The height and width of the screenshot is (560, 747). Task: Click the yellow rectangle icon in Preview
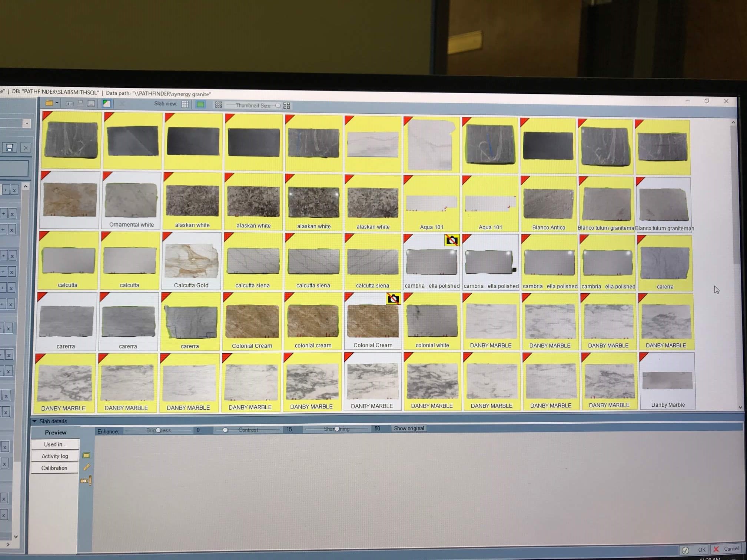click(86, 456)
